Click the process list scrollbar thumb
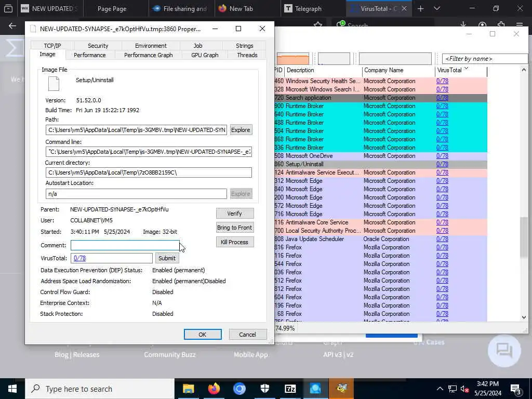The width and height of the screenshot is (532, 399). click(x=524, y=237)
